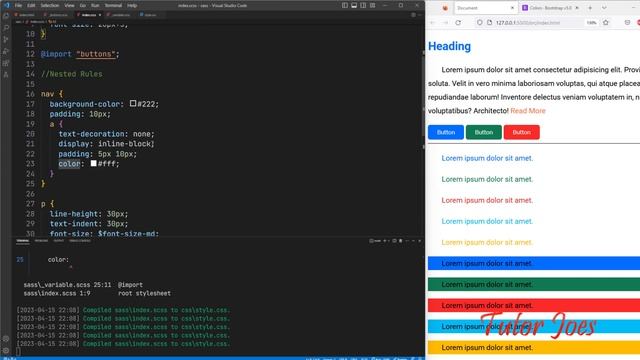Close the terminal panel

[420, 241]
